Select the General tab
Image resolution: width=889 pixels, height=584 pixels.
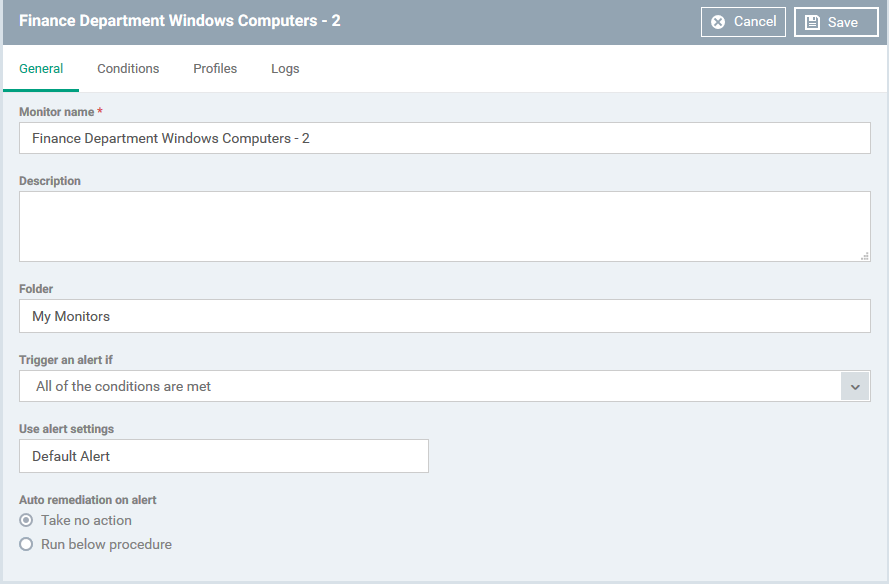pyautogui.click(x=41, y=69)
